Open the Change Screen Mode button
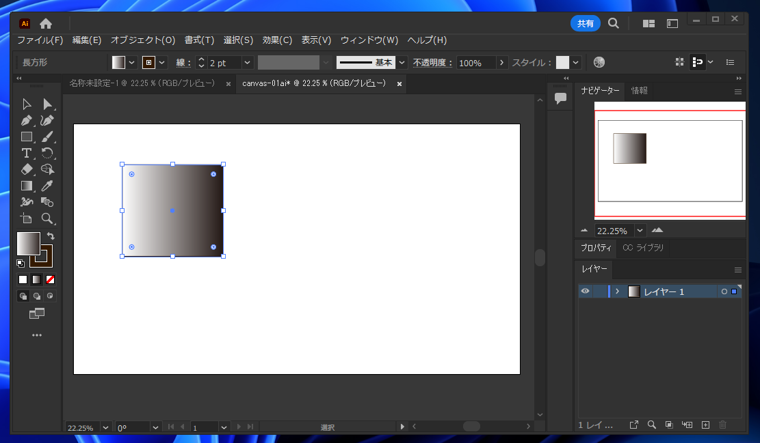The width and height of the screenshot is (760, 443). click(36, 314)
